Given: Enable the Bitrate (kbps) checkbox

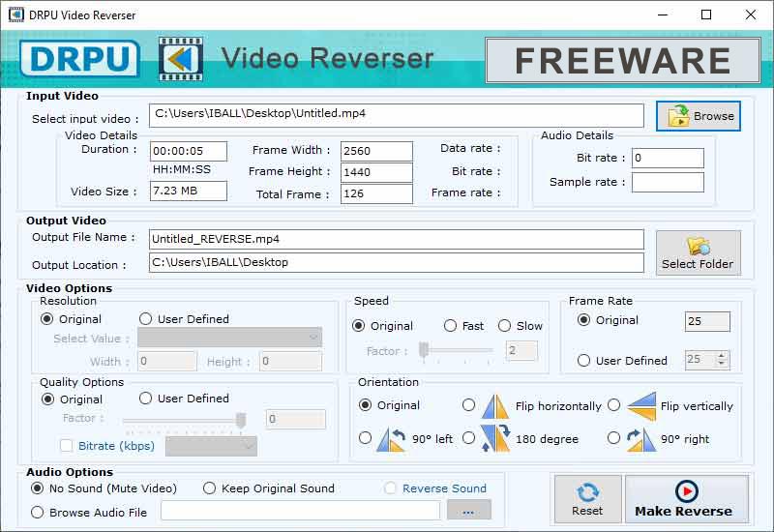Looking at the screenshot, I should pos(66,446).
